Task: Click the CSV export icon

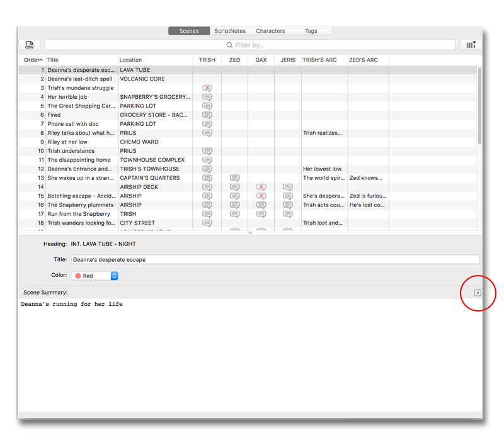Action: pyautogui.click(x=30, y=45)
